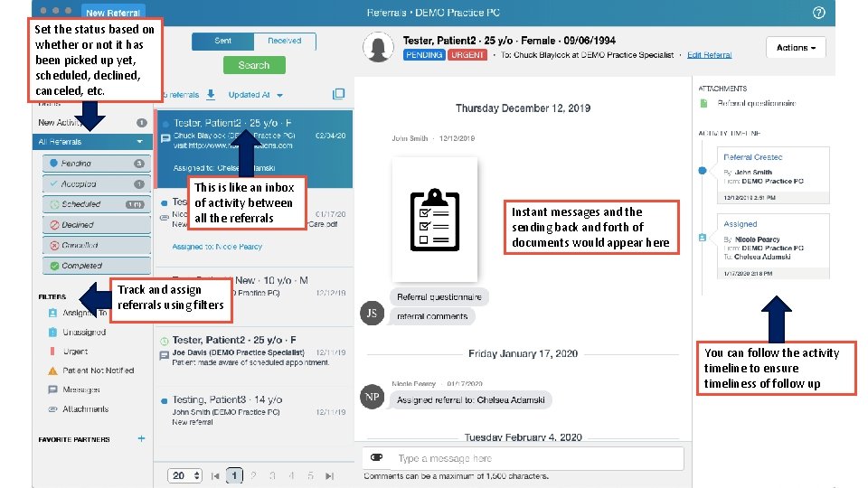Filter by Messages
The height and width of the screenshot is (488, 868).
coord(80,389)
